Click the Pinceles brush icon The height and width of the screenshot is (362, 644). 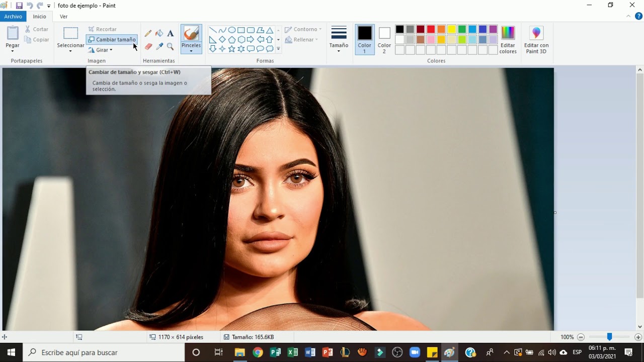pyautogui.click(x=191, y=34)
